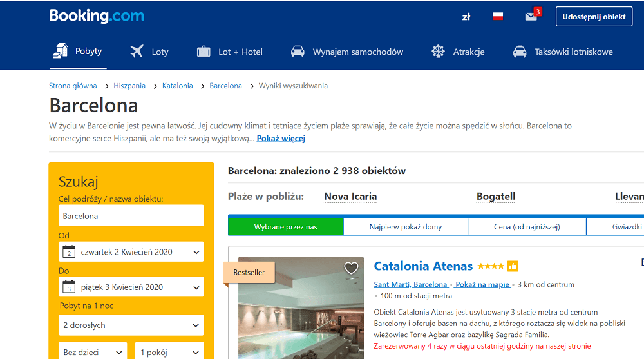Open Hiszpania breadcrumb link
Viewport: 644px width, 359px height.
coord(129,86)
